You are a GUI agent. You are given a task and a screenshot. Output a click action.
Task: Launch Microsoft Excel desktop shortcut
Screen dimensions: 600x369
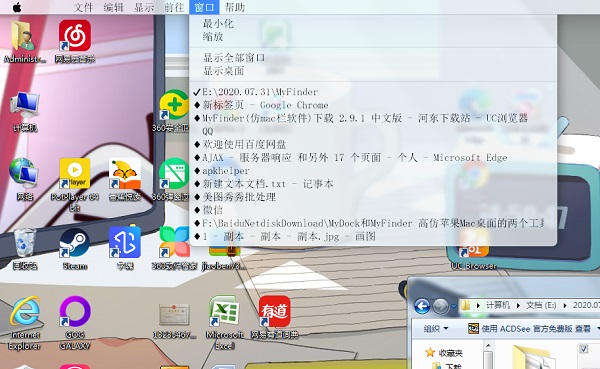tap(224, 322)
